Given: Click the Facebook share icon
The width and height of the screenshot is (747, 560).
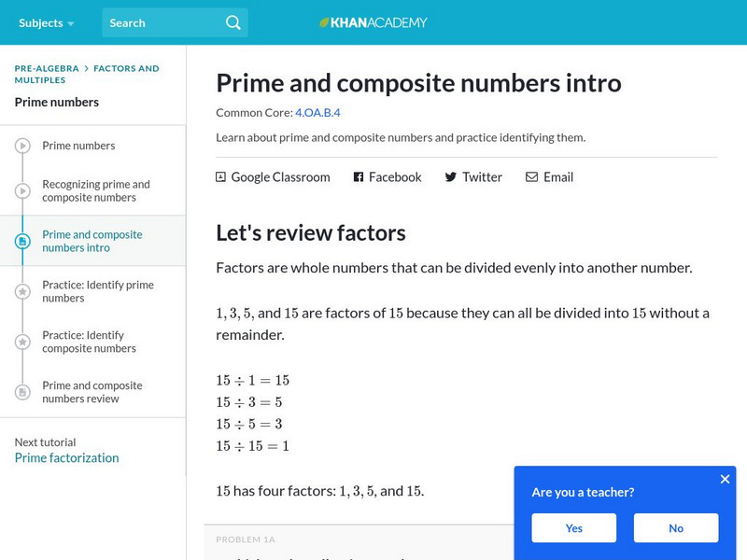Looking at the screenshot, I should (x=358, y=176).
